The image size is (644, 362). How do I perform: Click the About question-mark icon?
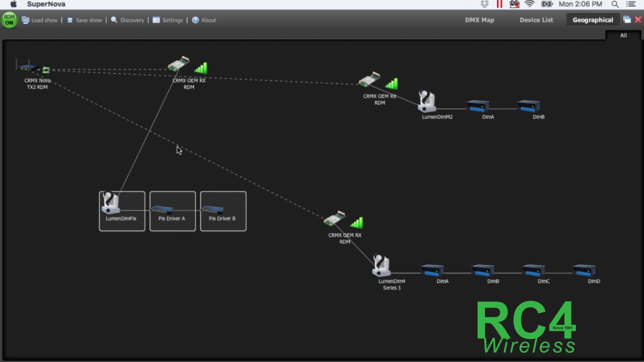tap(195, 20)
